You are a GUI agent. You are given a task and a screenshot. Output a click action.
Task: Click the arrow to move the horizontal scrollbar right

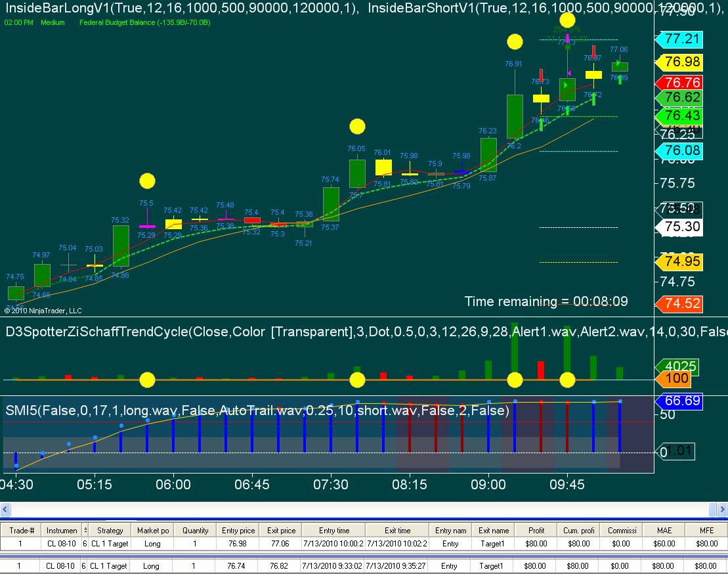coord(723,510)
